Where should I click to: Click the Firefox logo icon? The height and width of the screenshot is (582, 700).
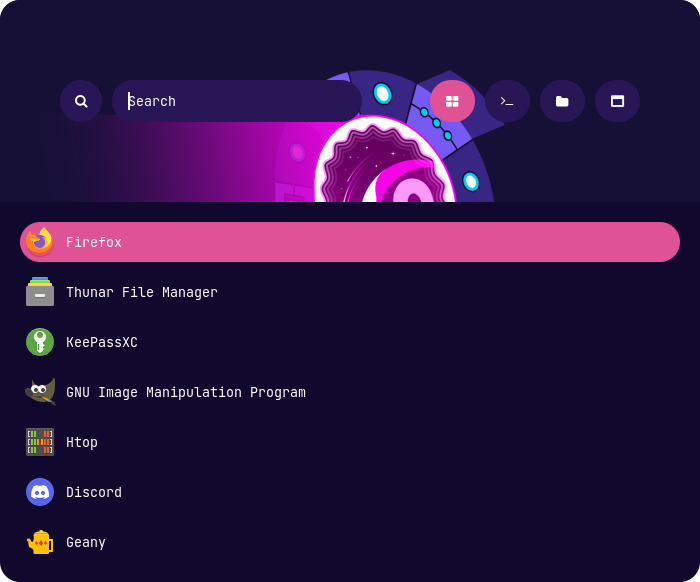(x=40, y=242)
